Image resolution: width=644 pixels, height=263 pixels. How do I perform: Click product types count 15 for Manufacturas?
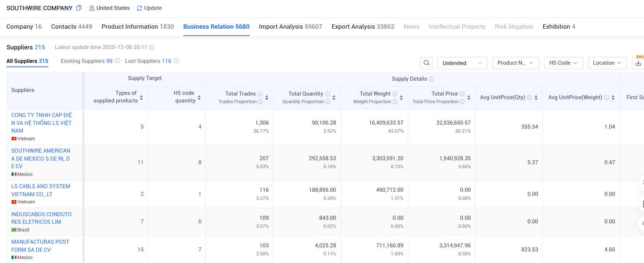click(140, 250)
